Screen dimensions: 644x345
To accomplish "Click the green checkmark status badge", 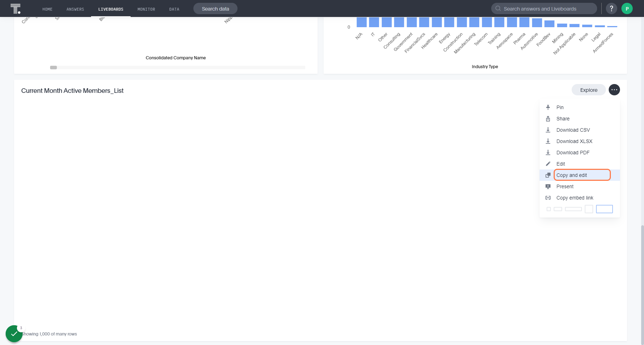I will coord(14,334).
